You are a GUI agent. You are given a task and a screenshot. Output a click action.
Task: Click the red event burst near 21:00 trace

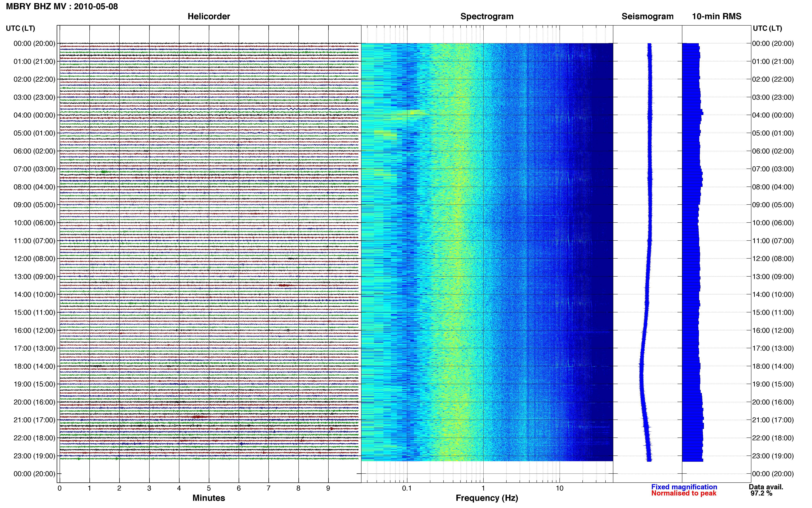(x=199, y=417)
